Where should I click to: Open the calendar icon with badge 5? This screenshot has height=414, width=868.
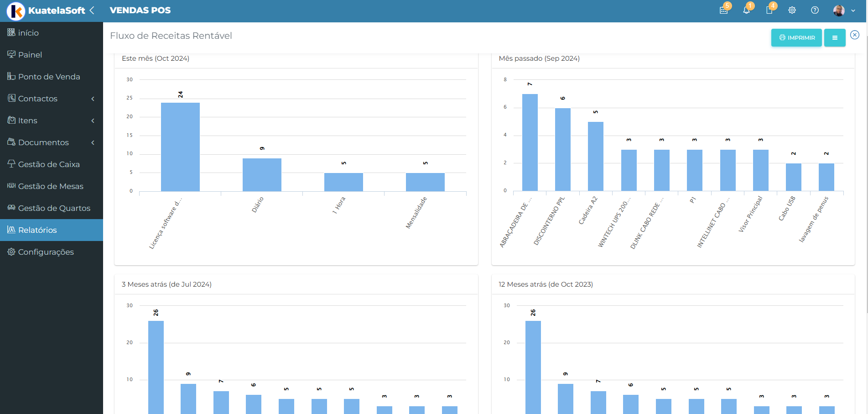coord(724,10)
